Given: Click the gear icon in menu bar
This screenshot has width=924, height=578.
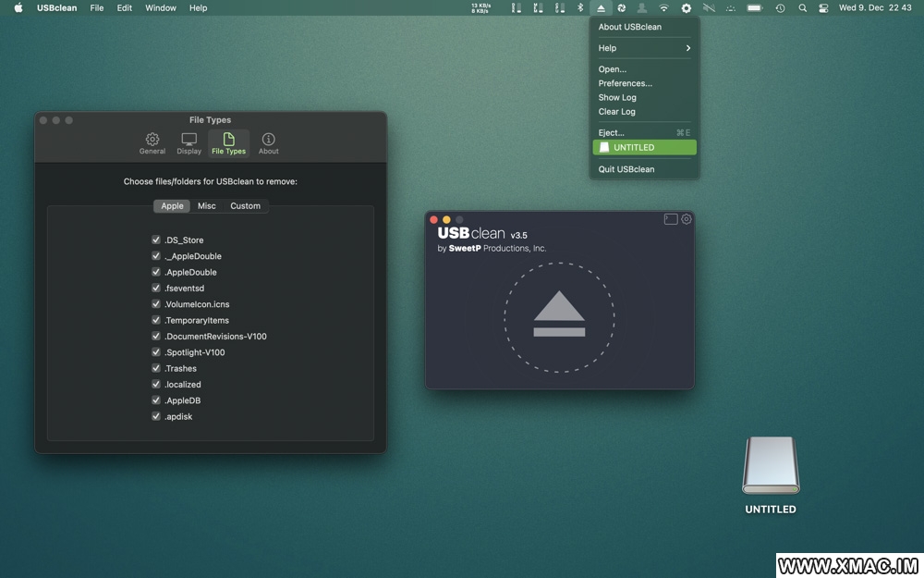Looking at the screenshot, I should pyautogui.click(x=686, y=8).
